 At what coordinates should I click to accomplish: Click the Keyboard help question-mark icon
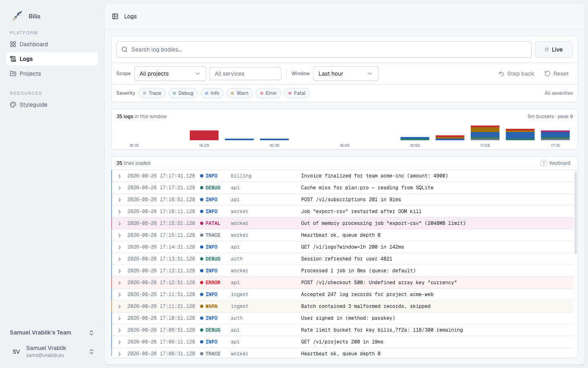543,163
